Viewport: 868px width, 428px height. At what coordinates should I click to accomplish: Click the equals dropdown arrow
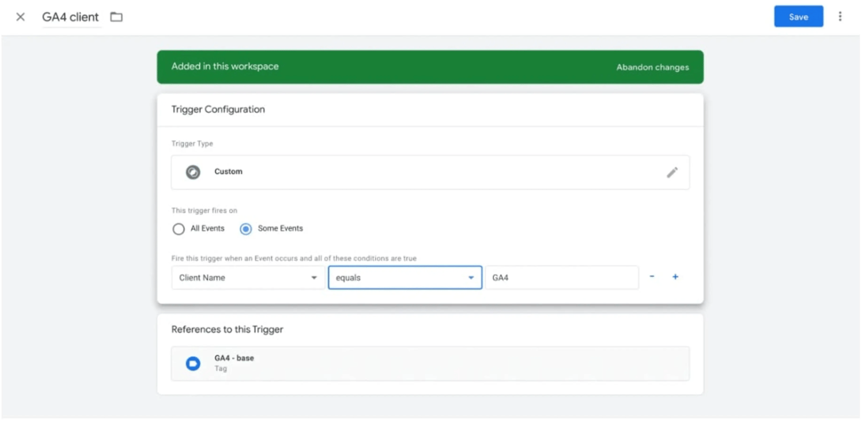(471, 277)
